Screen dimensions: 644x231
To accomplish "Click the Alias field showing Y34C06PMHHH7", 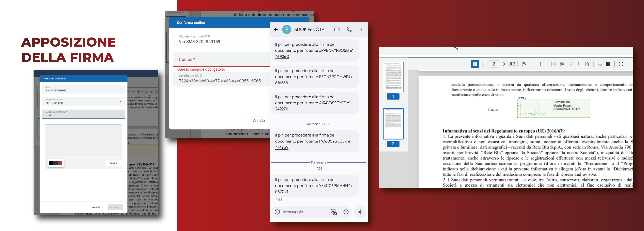I will pyautogui.click(x=83, y=89).
